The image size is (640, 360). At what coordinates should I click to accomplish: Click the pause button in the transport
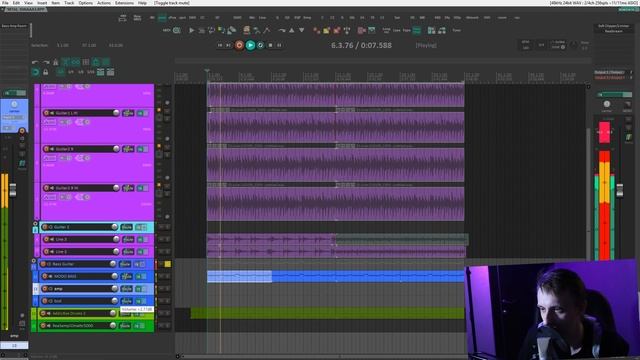(280, 45)
